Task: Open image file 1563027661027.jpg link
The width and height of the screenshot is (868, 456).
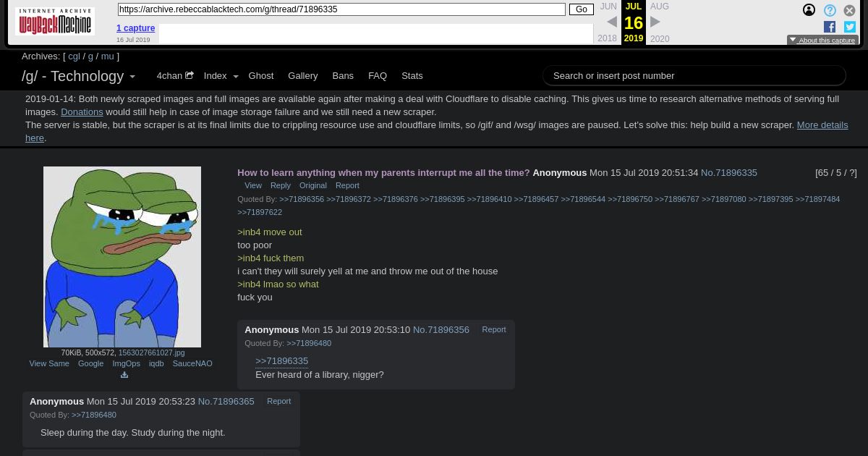Action: click(151, 352)
